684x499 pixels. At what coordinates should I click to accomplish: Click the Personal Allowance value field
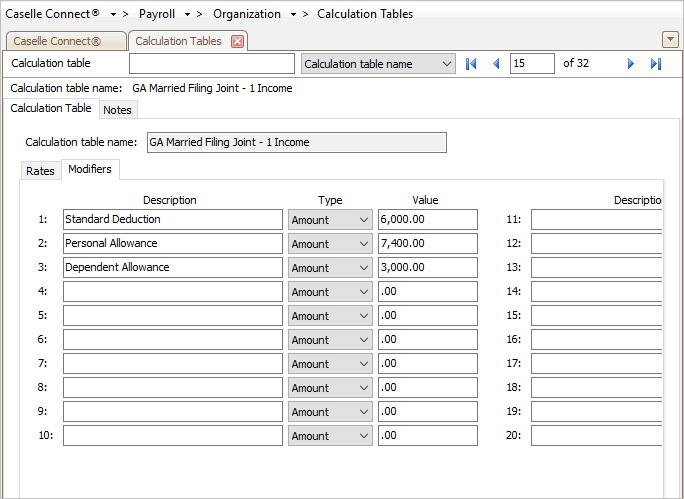click(428, 243)
